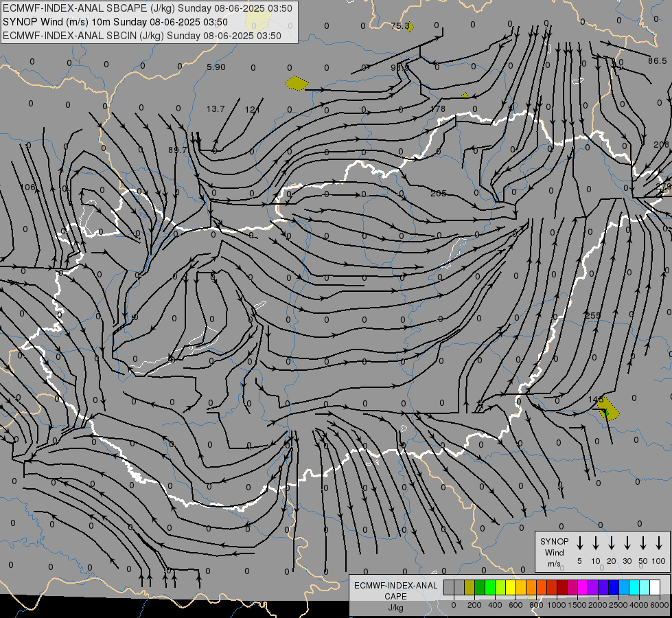Click the '178' value on the map
The image size is (672, 618).
click(x=438, y=109)
